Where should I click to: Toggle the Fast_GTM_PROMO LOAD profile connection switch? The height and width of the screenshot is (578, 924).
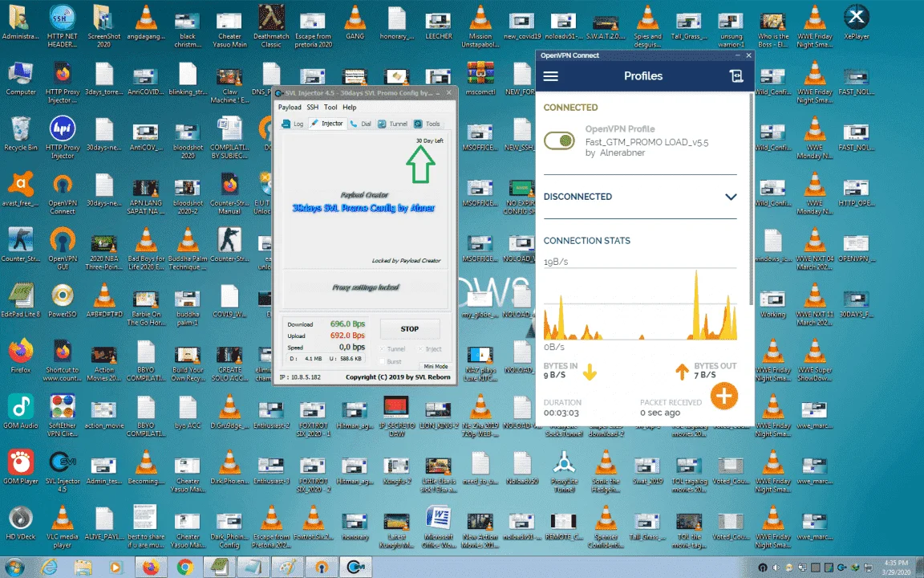(558, 140)
